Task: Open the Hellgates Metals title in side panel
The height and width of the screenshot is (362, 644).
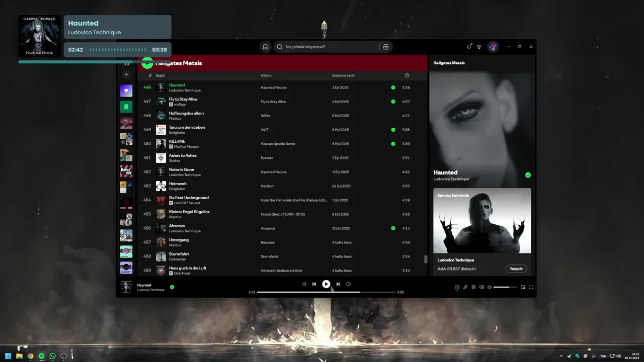Action: click(x=449, y=63)
